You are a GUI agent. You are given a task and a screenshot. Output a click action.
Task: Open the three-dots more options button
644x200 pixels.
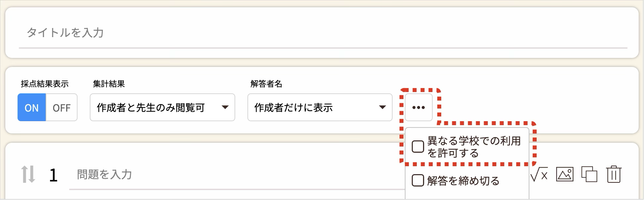click(418, 107)
